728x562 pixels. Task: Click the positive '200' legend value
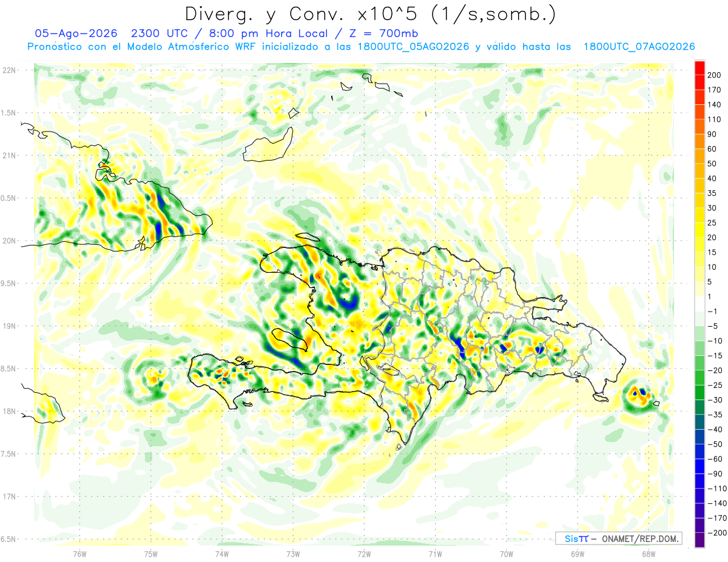[715, 75]
